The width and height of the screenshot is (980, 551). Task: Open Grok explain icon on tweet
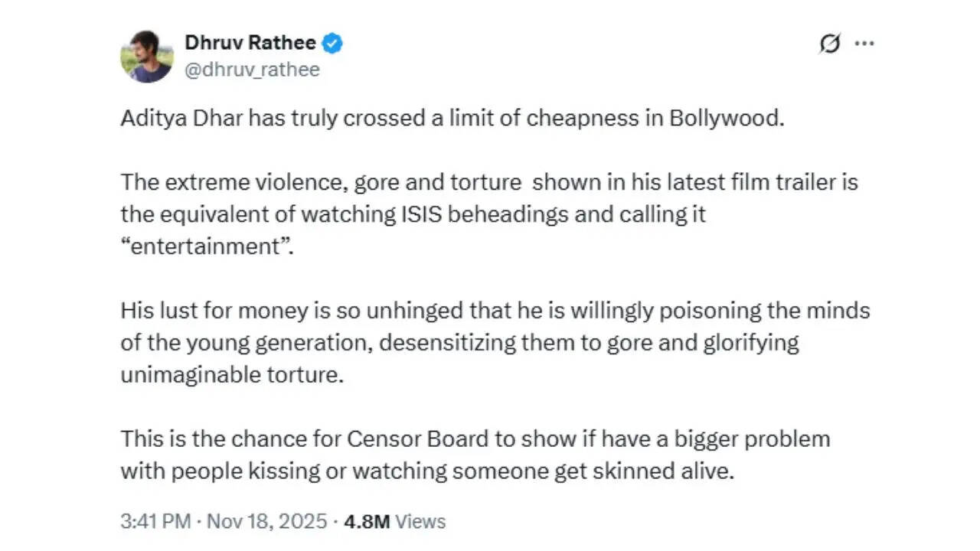click(x=828, y=44)
